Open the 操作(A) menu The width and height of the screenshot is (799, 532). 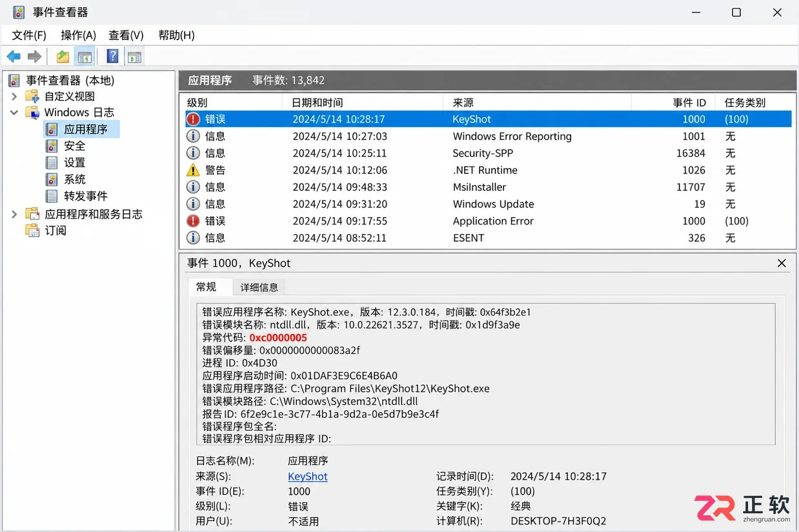[x=78, y=35]
